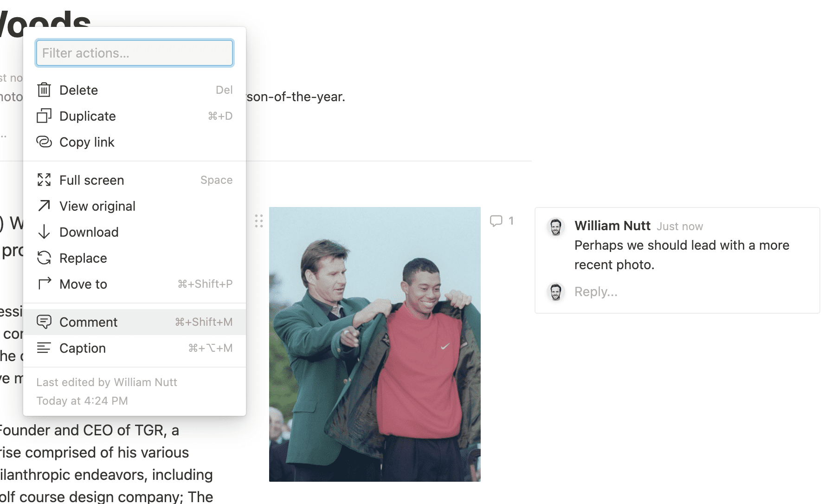Click the Comment speech bubble icon
838x504 pixels.
tap(44, 322)
